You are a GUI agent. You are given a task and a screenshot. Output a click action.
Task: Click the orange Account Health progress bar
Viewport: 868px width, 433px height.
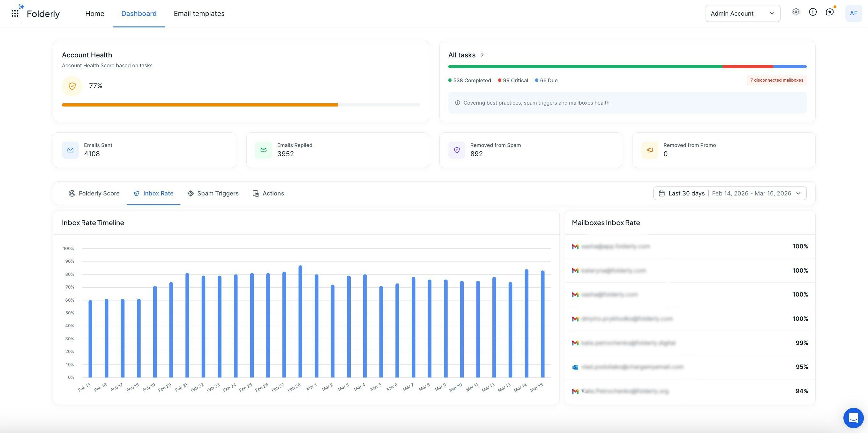(x=200, y=105)
